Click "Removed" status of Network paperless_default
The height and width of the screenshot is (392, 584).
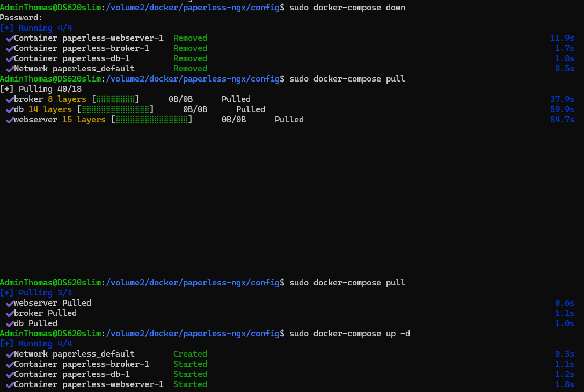[x=190, y=69]
